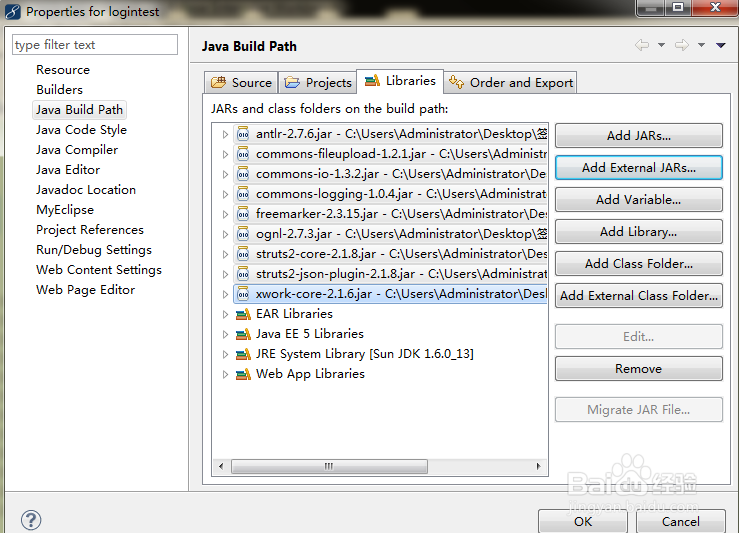Click the EAR Libraries library icon
The height and width of the screenshot is (533, 739).
pos(243,314)
